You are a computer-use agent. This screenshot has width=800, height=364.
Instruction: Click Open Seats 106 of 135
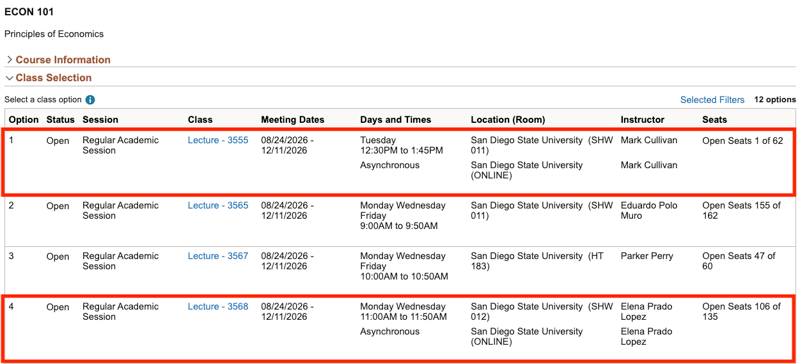click(x=741, y=312)
